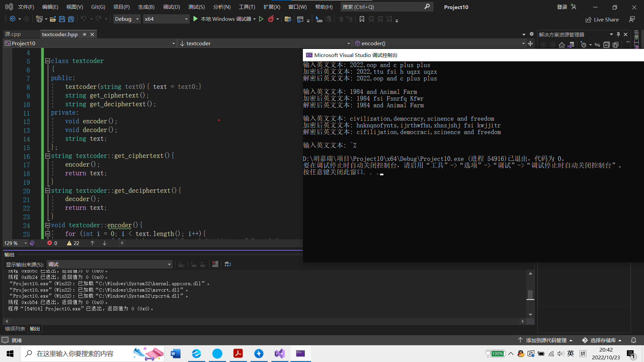Click the output panel vertical scrollbar thumb
Viewport: 644px width, 362px height.
[530, 294]
